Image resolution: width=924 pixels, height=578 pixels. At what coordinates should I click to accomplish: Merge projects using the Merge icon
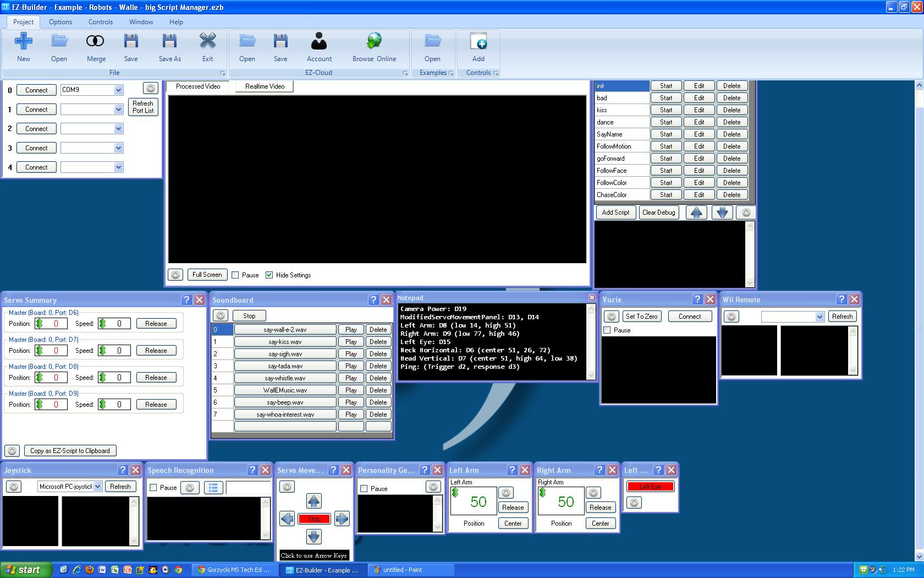tap(96, 47)
